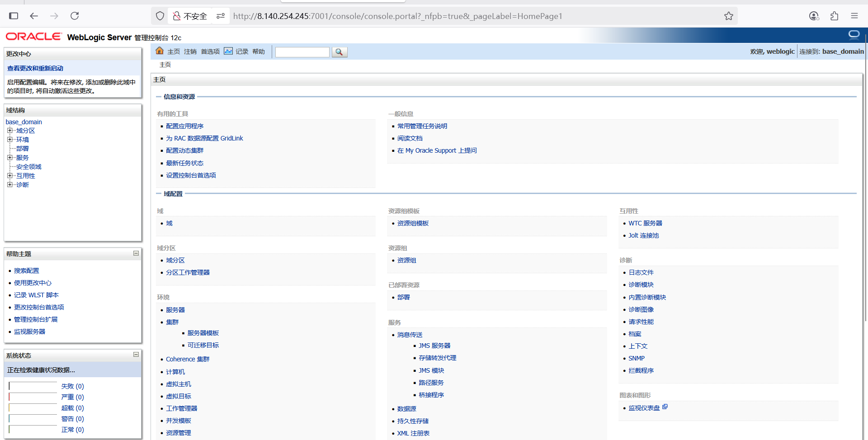Open 在 My Oracle Support 上提问
The image size is (868, 440).
pos(437,150)
